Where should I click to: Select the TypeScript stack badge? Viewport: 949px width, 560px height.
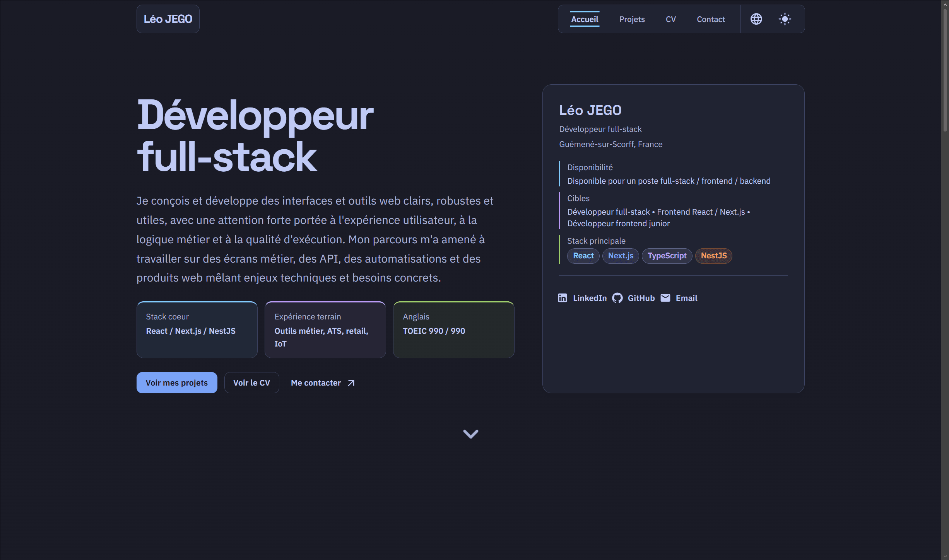pos(667,256)
